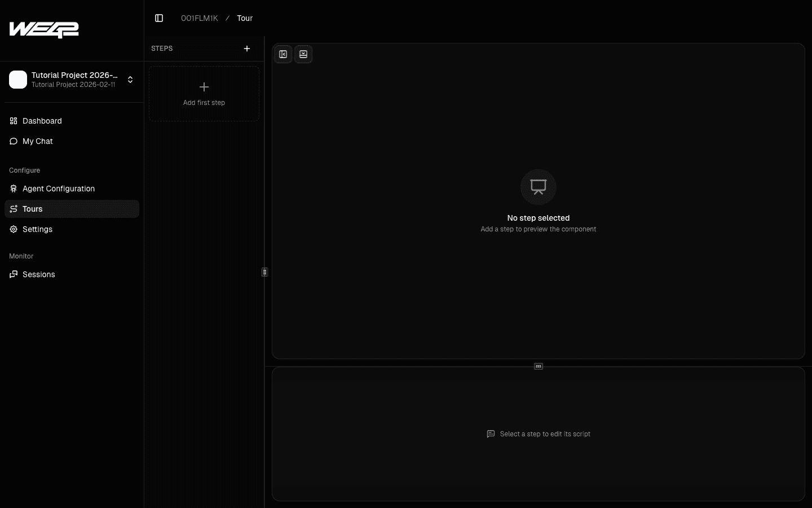
Task: Click the plus to add a new step
Action: [246, 49]
